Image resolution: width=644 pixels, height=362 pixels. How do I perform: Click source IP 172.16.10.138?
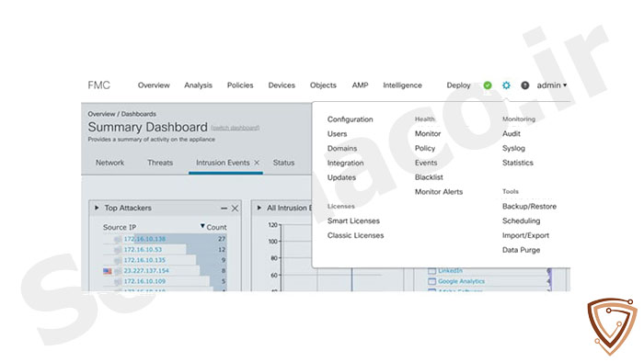click(x=144, y=239)
